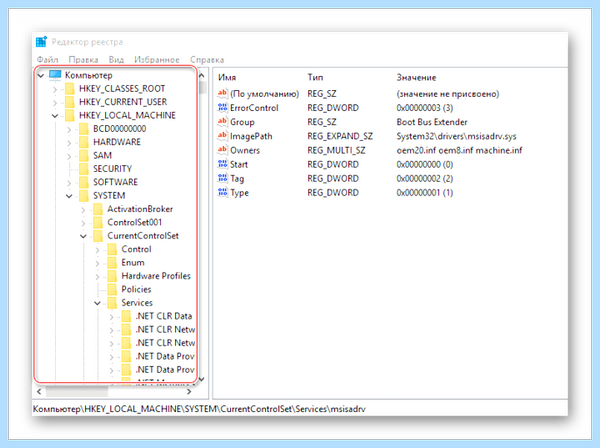Image resolution: width=600 pixels, height=448 pixels.
Task: Click the REG_EXPAND_SZ type cell
Action: point(340,136)
